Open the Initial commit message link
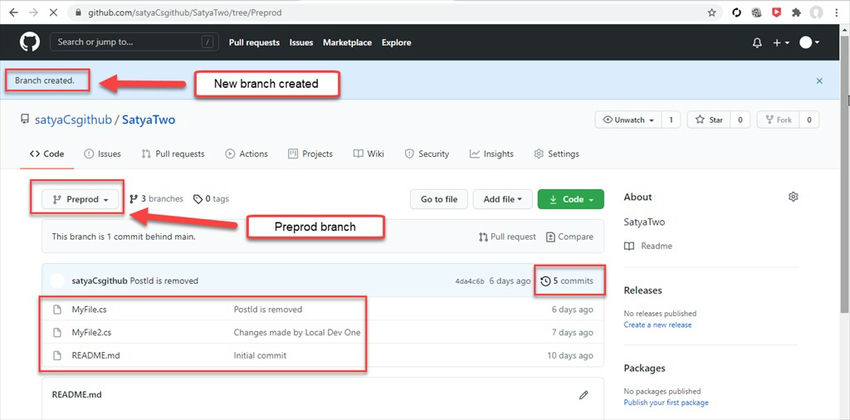The width and height of the screenshot is (850, 420). (x=260, y=356)
